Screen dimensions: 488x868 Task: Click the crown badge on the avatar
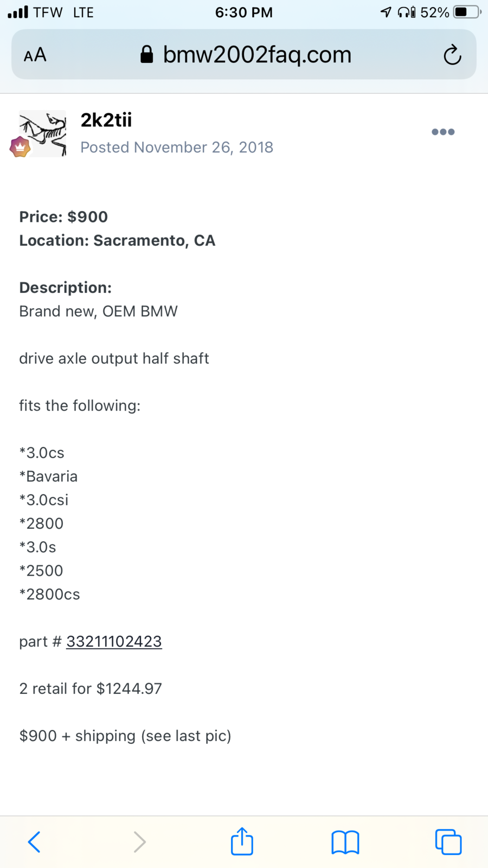click(x=20, y=146)
